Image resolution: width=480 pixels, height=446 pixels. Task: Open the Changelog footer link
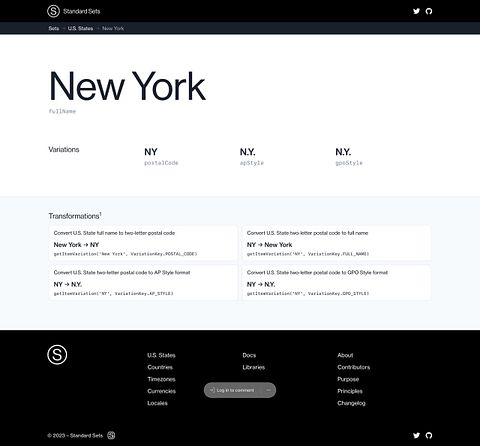point(351,403)
